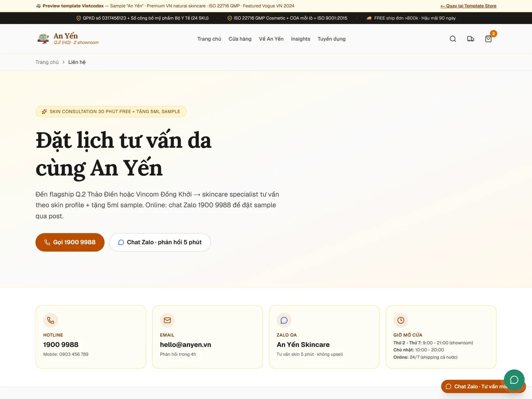This screenshot has height=399, width=532.
Task: Click the cart badge showing 2
Action: coord(494,34)
